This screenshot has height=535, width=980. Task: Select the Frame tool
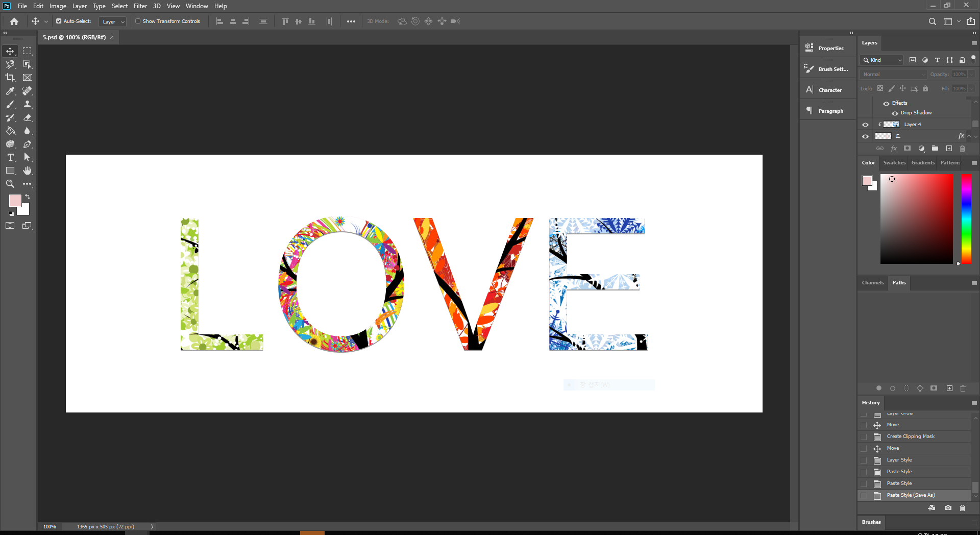coord(28,78)
